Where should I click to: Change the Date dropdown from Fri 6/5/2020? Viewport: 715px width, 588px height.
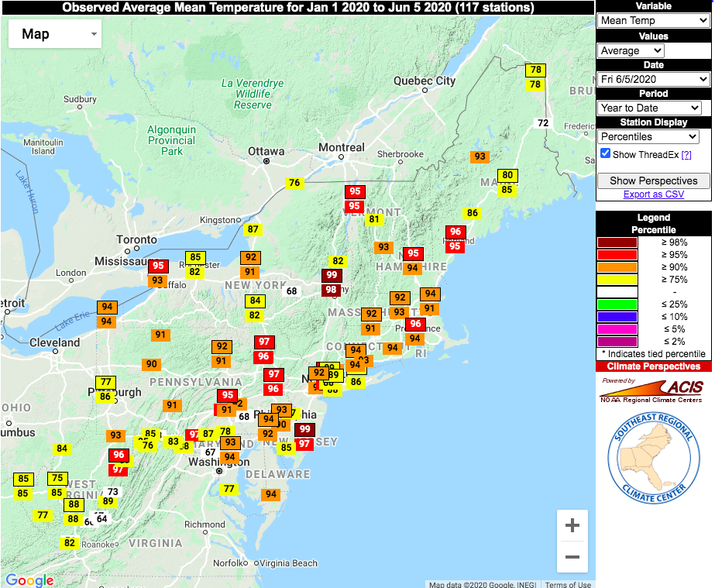653,79
